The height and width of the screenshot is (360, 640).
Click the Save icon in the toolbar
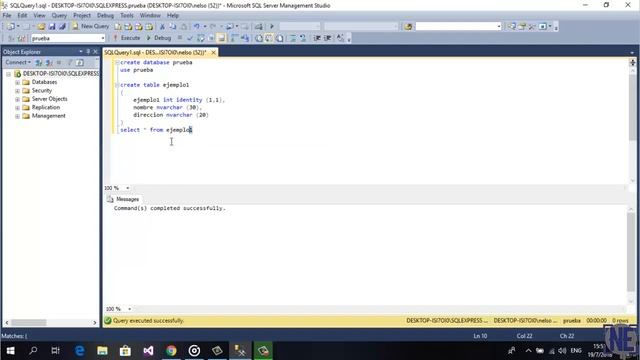pyautogui.click(x=52, y=27)
